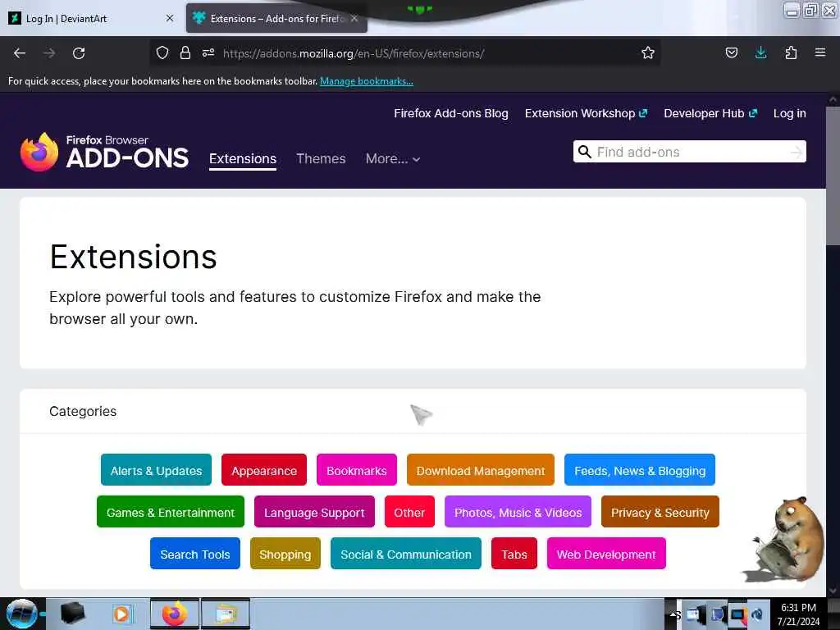
Task: Open the tracking protection shield icon
Action: click(162, 52)
